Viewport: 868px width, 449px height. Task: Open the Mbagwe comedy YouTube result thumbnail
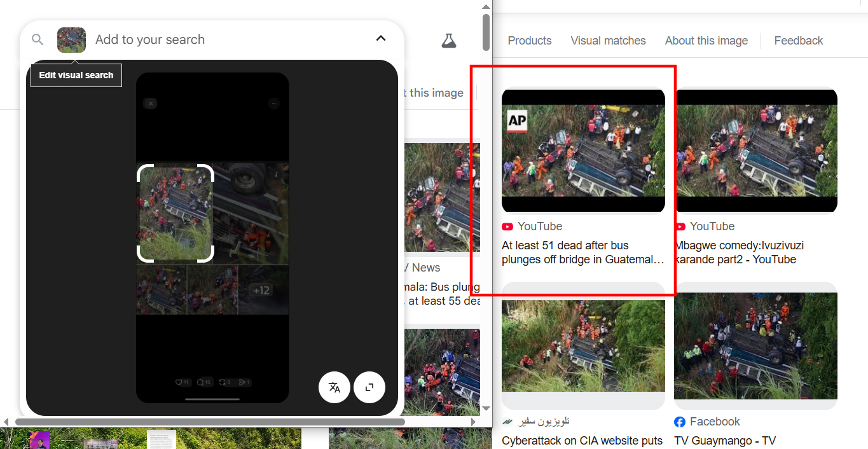[755, 151]
